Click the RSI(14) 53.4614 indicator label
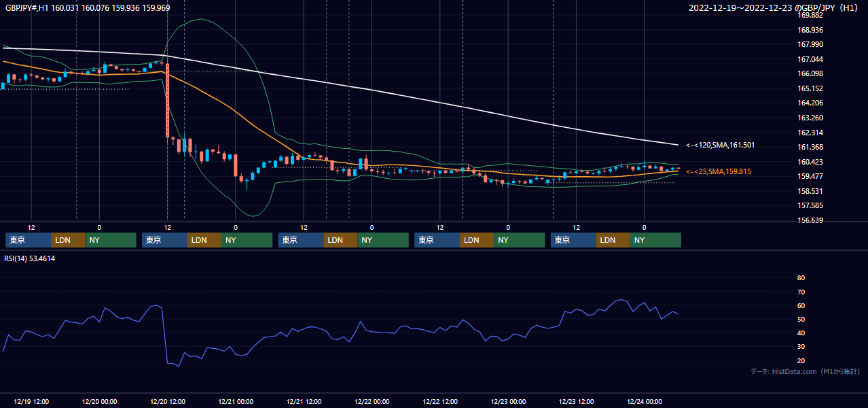This screenshot has height=408, width=868. [x=30, y=258]
